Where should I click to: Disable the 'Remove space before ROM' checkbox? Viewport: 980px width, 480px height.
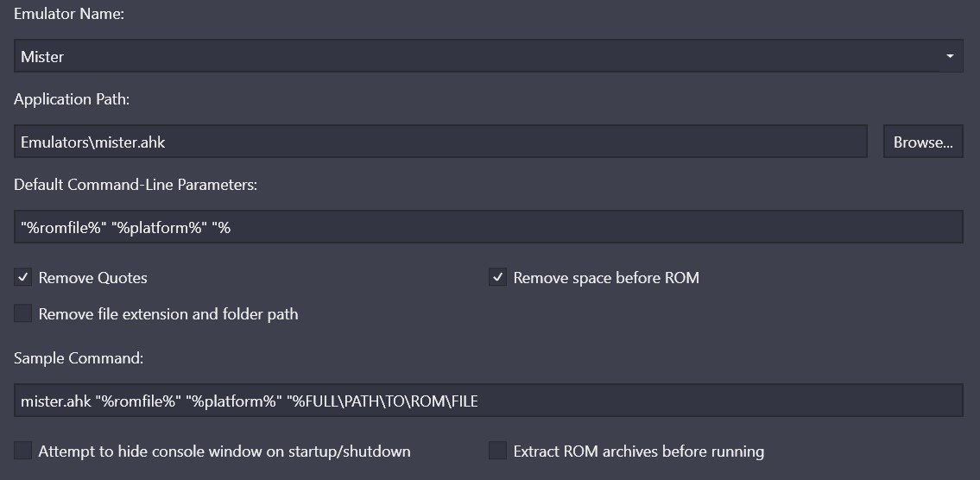497,277
